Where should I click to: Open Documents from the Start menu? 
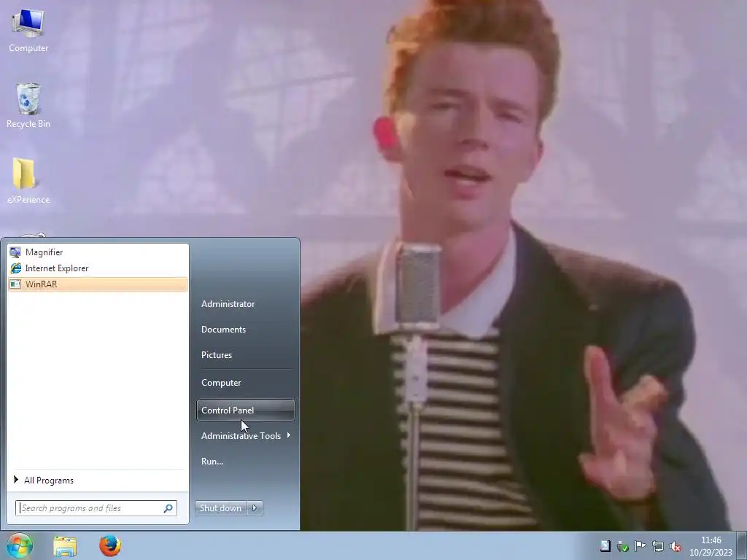tap(245, 330)
